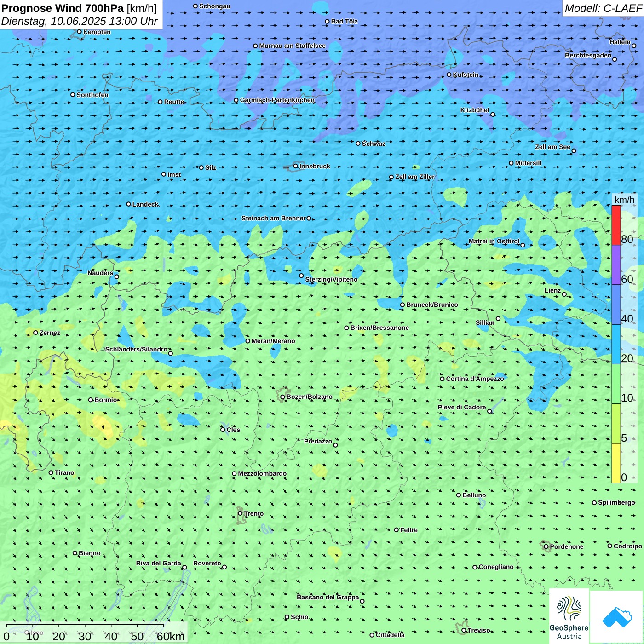Click the Mezzolombardo label
Image resolution: width=644 pixels, height=644 pixels.
(x=262, y=473)
